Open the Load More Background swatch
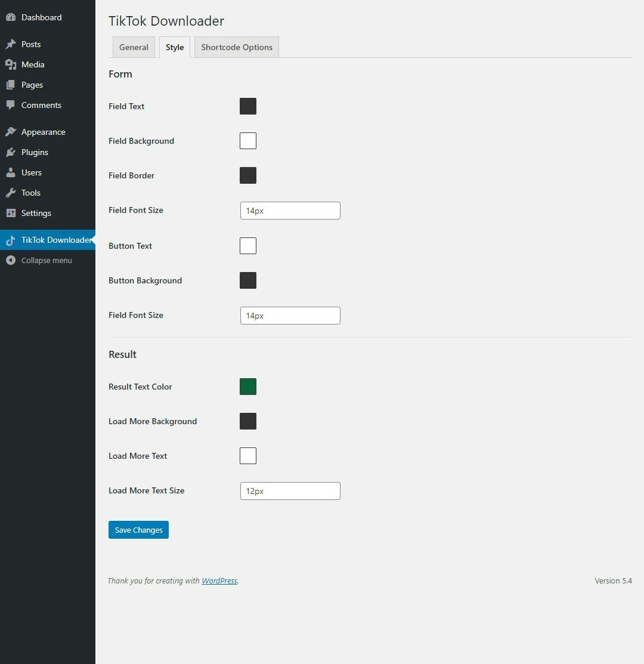Screen dimensions: 644x664 [x=248, y=421]
